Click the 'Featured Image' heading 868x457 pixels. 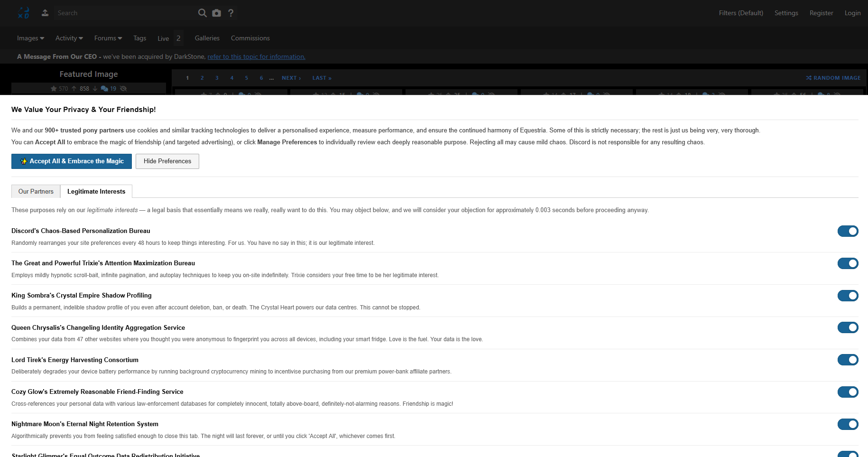[x=89, y=74]
